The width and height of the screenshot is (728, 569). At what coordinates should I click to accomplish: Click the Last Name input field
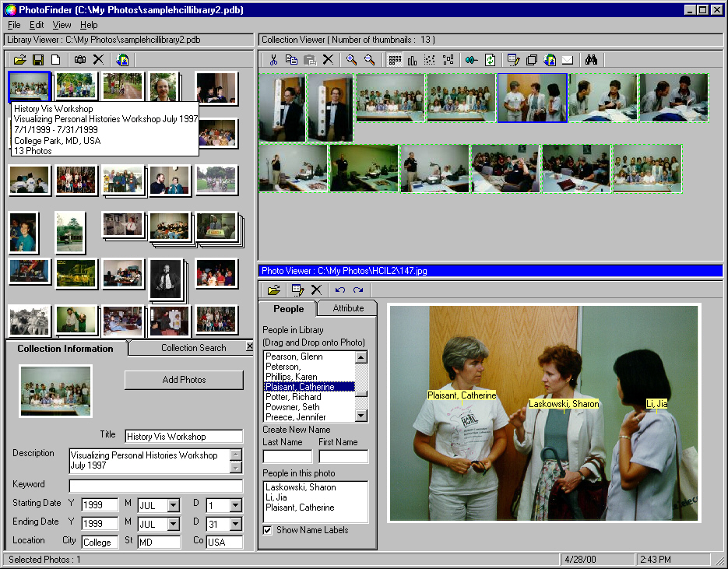(x=287, y=457)
